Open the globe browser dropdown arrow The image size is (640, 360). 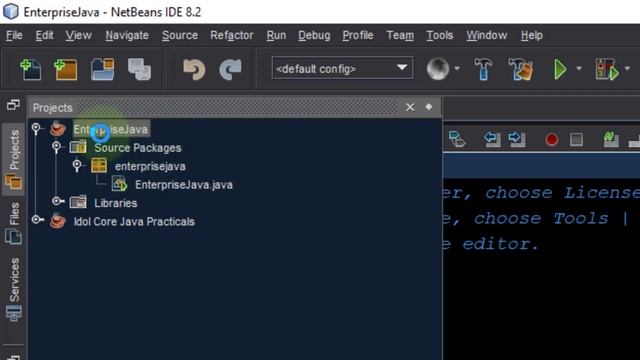(x=457, y=69)
